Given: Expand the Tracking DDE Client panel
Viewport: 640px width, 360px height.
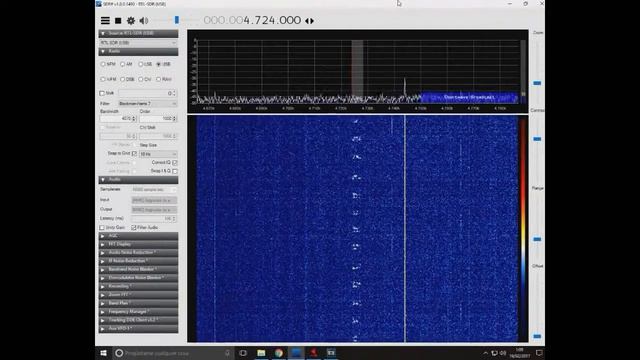Looking at the screenshot, I should 138,320.
